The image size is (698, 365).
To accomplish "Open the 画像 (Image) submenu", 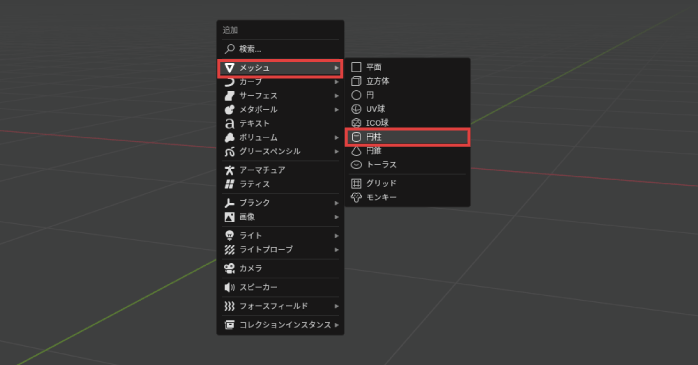I will (280, 217).
